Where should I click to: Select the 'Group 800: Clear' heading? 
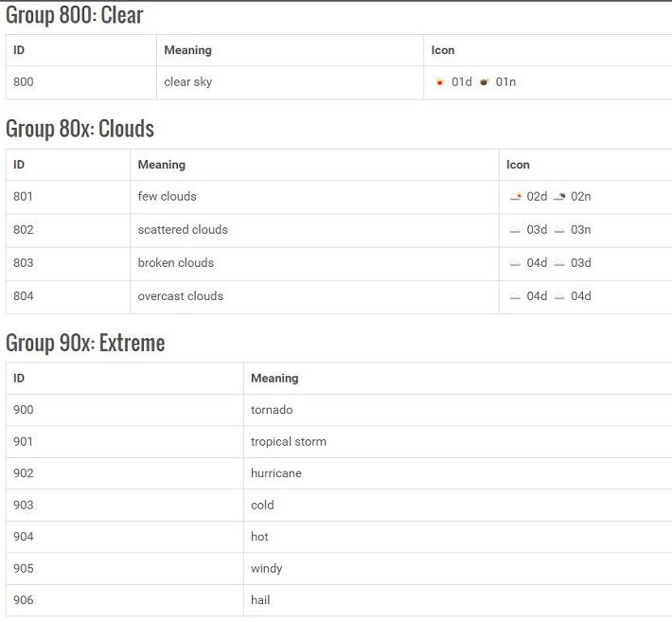coord(74,15)
